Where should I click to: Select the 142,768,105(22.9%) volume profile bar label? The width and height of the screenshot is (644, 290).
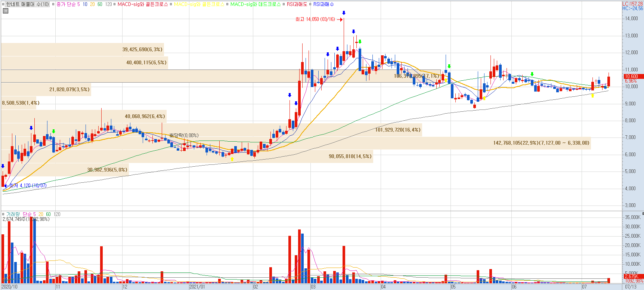click(541, 143)
